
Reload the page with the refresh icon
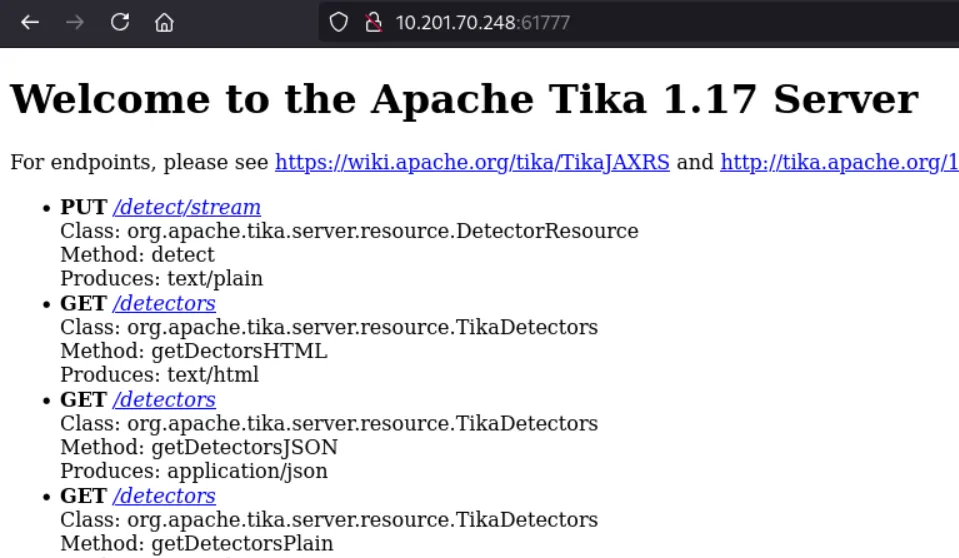pyautogui.click(x=120, y=22)
